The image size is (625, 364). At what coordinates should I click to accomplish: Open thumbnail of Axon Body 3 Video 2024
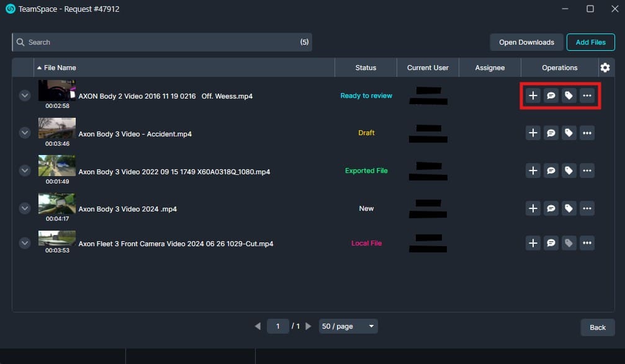[57, 203]
